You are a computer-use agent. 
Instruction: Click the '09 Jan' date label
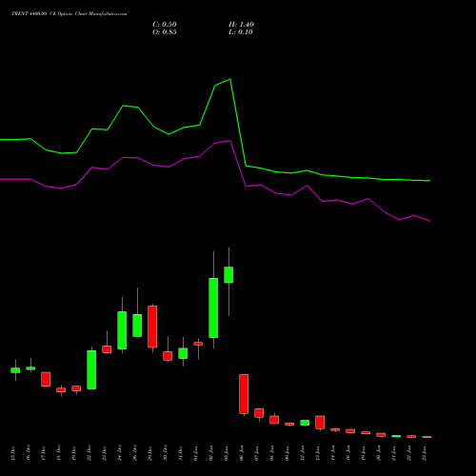pyautogui.click(x=287, y=453)
